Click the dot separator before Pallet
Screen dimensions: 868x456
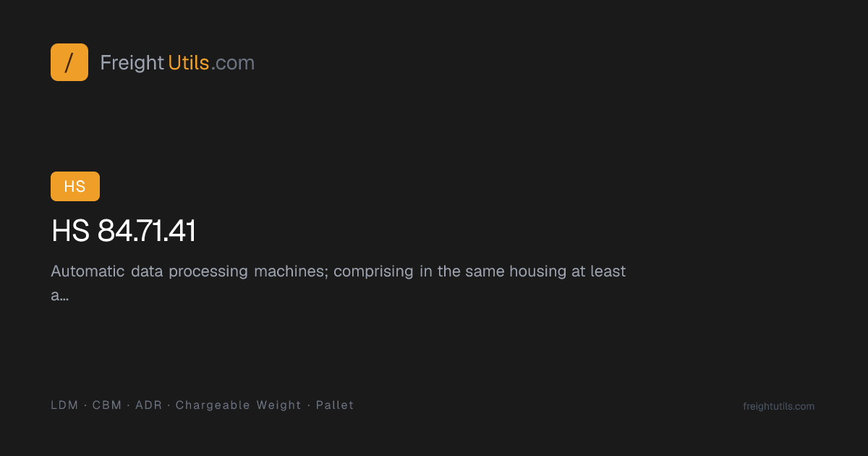pos(309,405)
